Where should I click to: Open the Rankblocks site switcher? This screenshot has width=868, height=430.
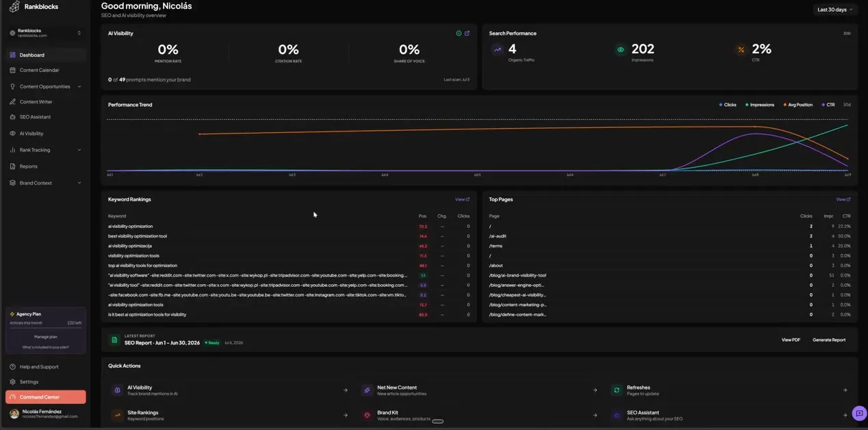(x=45, y=33)
